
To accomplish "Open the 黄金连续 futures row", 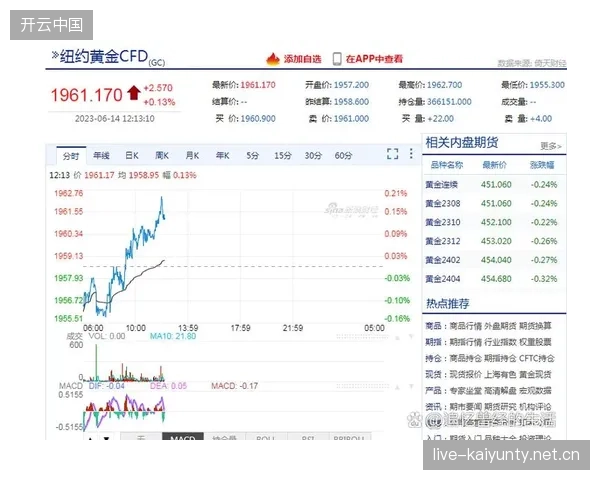I will (x=494, y=184).
